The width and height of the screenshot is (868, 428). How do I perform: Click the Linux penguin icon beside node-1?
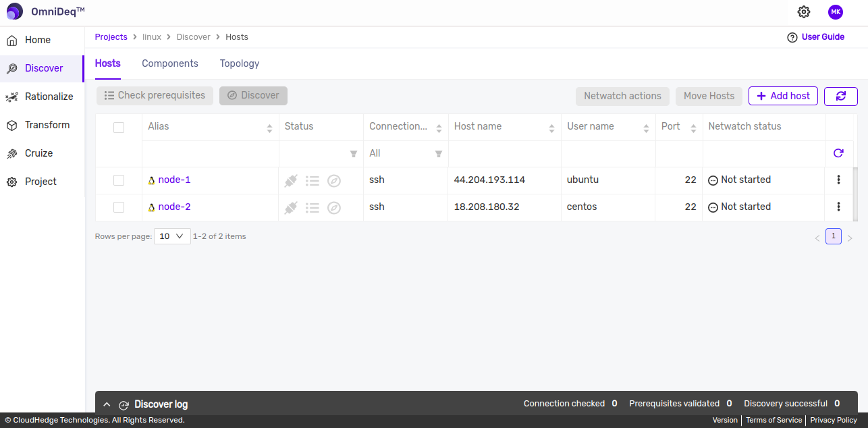click(x=152, y=180)
